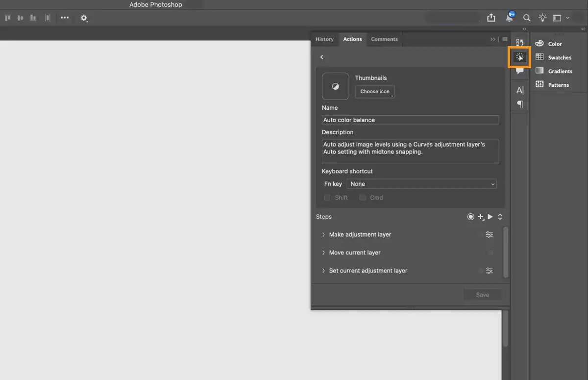Screen dimensions: 588x380
Task: Open the History panel icon in dock
Action: (x=520, y=43)
